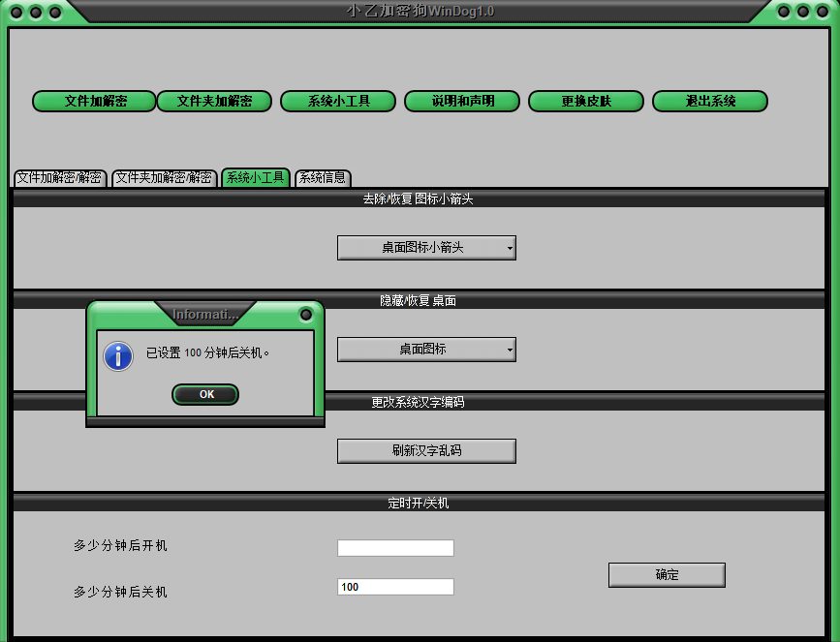
Task: Open the 系统小工具 green top button
Action: (338, 102)
